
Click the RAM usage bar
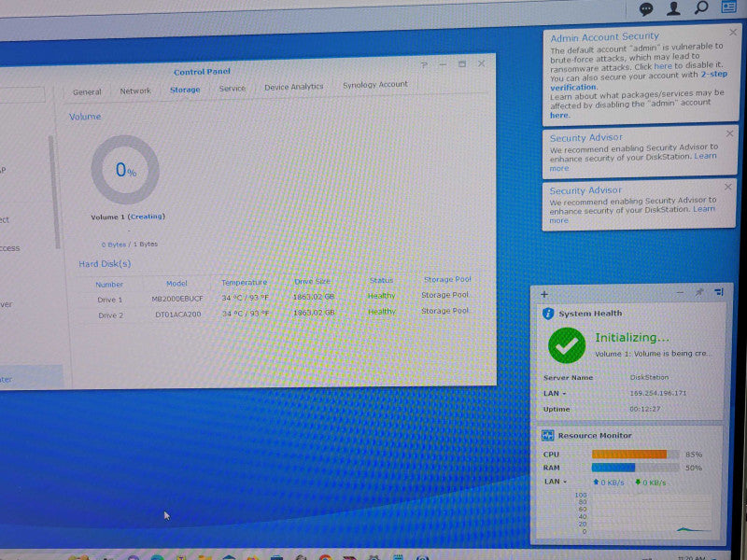(636, 468)
